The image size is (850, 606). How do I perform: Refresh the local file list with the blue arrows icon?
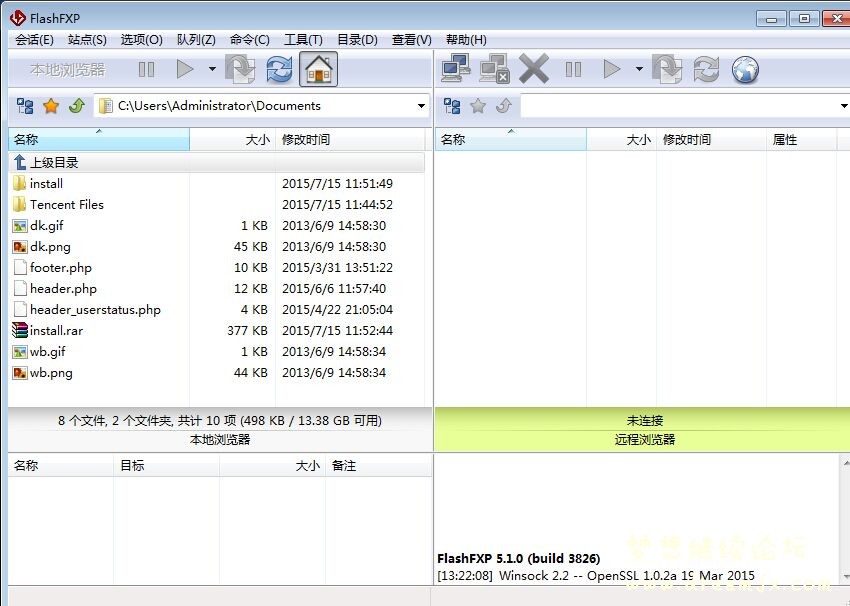click(279, 69)
